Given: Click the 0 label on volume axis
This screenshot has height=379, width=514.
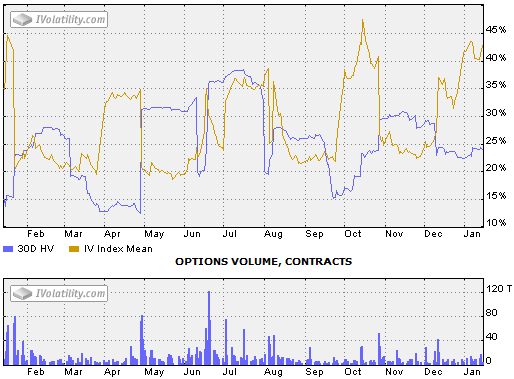Looking at the screenshot, I should pos(489,361).
